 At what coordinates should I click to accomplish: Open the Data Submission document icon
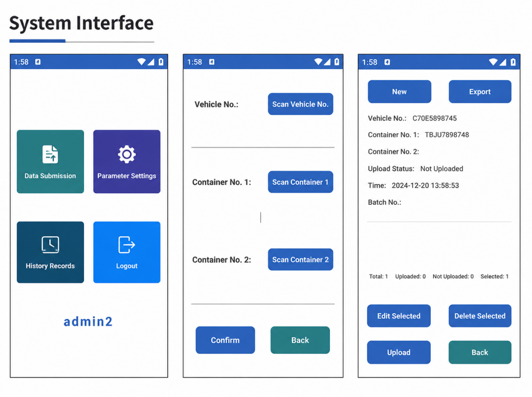[x=50, y=154]
